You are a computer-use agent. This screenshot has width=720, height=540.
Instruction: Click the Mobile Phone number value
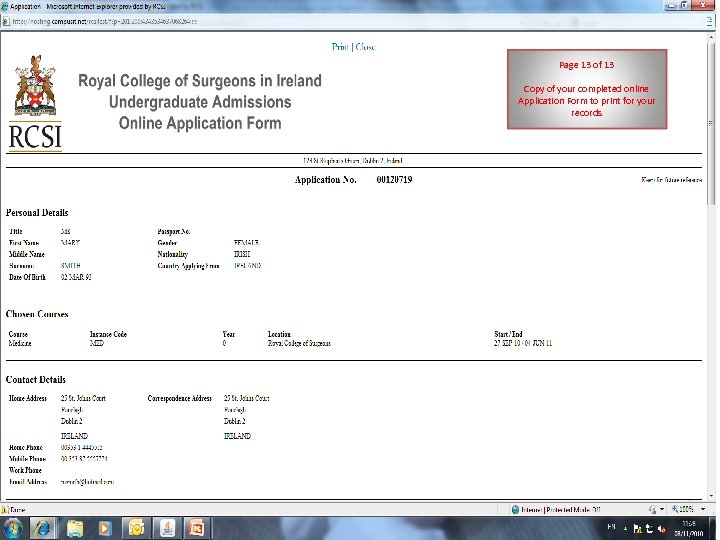coord(84,459)
